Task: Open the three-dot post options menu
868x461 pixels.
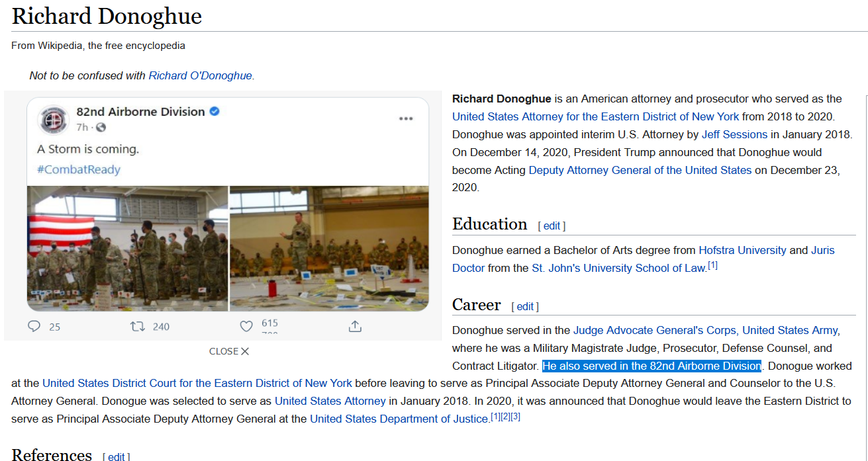Action: 406,119
